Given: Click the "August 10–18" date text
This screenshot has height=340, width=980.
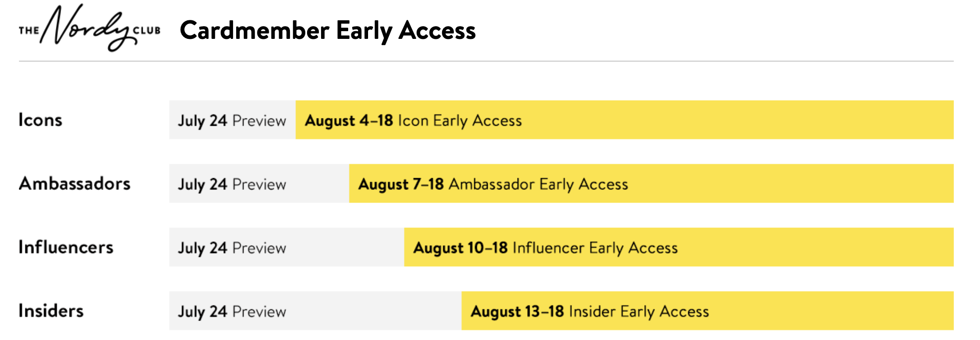Looking at the screenshot, I should [461, 248].
